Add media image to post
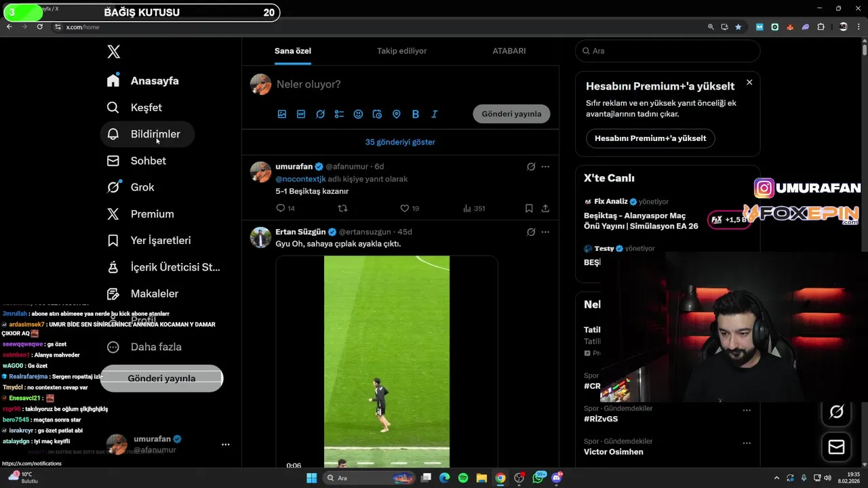868x488 pixels. 282,114
